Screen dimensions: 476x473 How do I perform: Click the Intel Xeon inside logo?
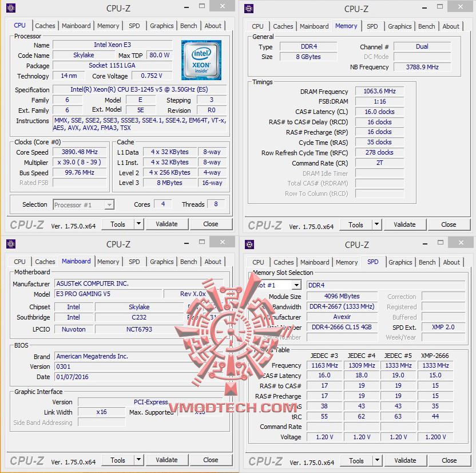(201, 60)
